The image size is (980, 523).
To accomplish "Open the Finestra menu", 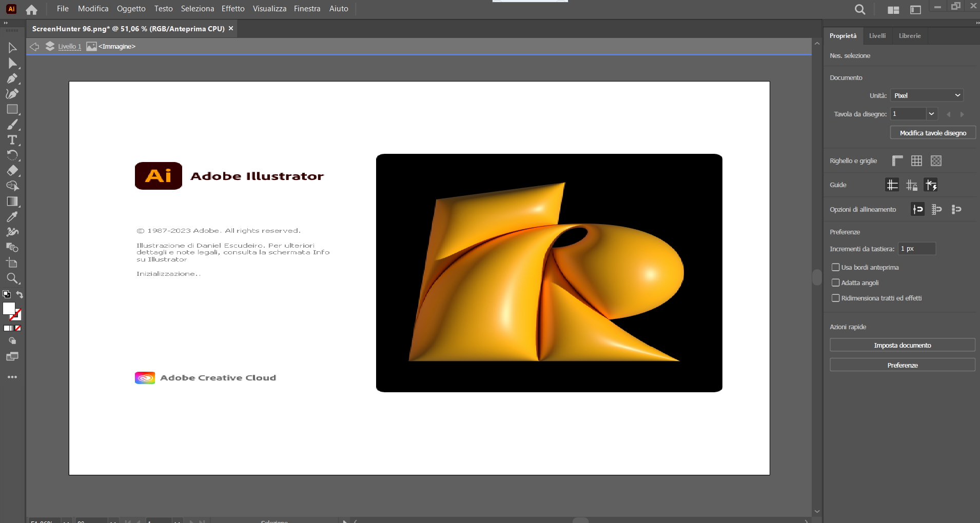I will [x=307, y=9].
